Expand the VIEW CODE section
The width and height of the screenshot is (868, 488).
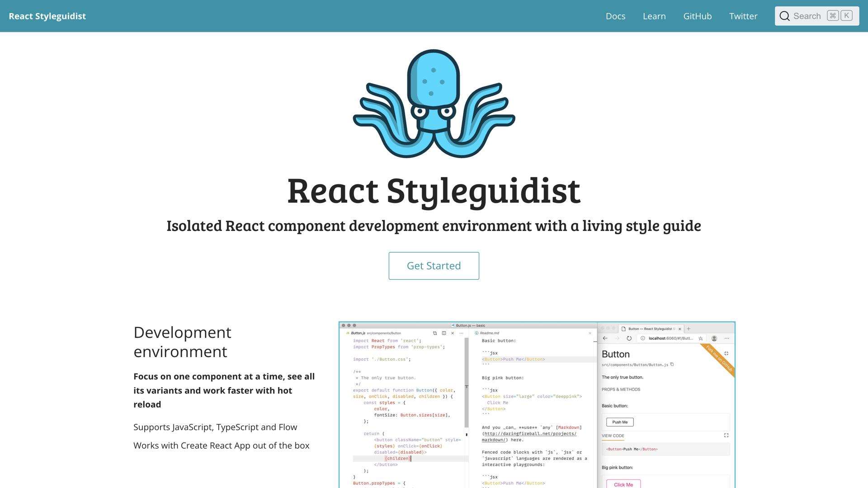[613, 436]
